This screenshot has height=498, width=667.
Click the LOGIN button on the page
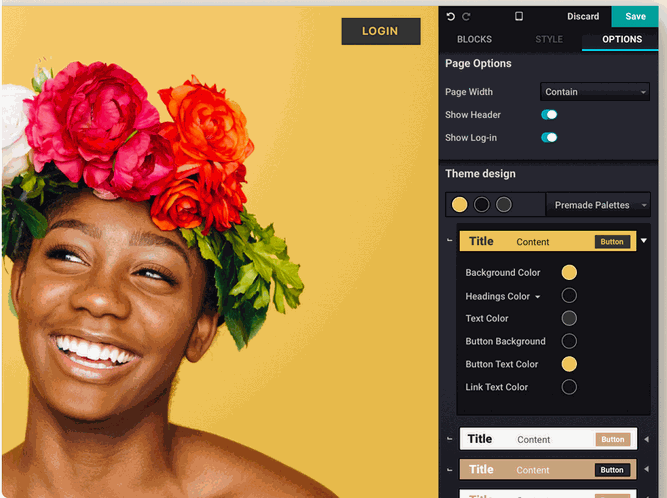pyautogui.click(x=380, y=31)
